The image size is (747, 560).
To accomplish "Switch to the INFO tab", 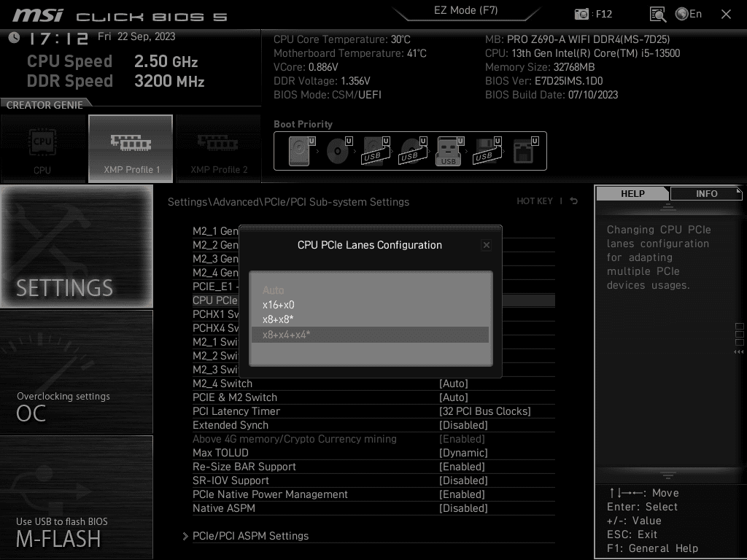I will (x=706, y=193).
